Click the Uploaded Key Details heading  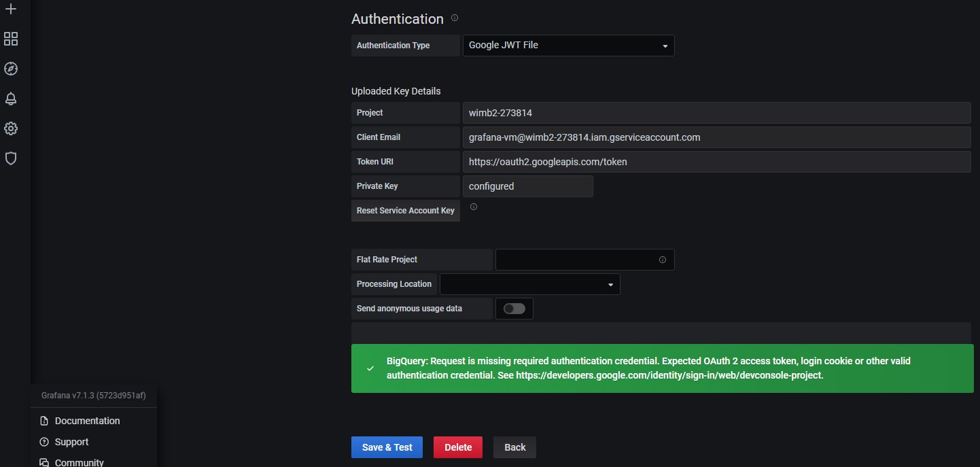pos(396,91)
